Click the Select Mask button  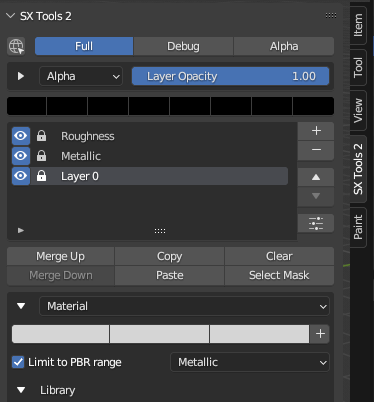point(279,275)
